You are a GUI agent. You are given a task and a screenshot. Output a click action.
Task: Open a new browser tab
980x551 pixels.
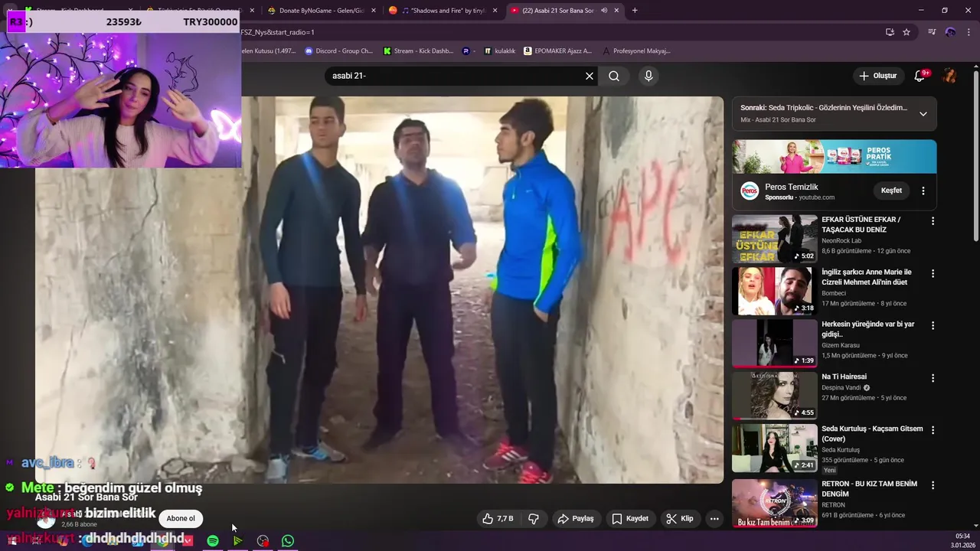[x=635, y=11]
